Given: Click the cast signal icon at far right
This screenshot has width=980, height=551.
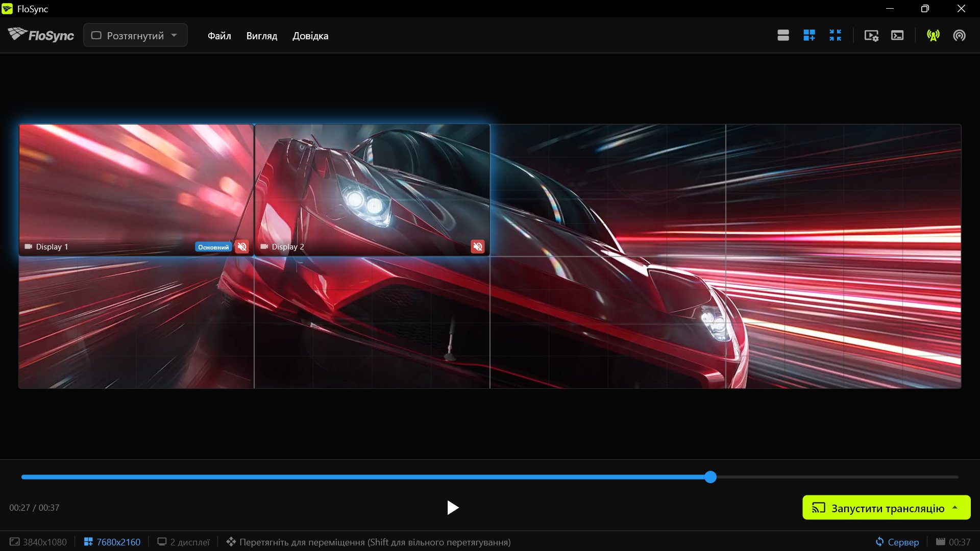Looking at the screenshot, I should [959, 35].
